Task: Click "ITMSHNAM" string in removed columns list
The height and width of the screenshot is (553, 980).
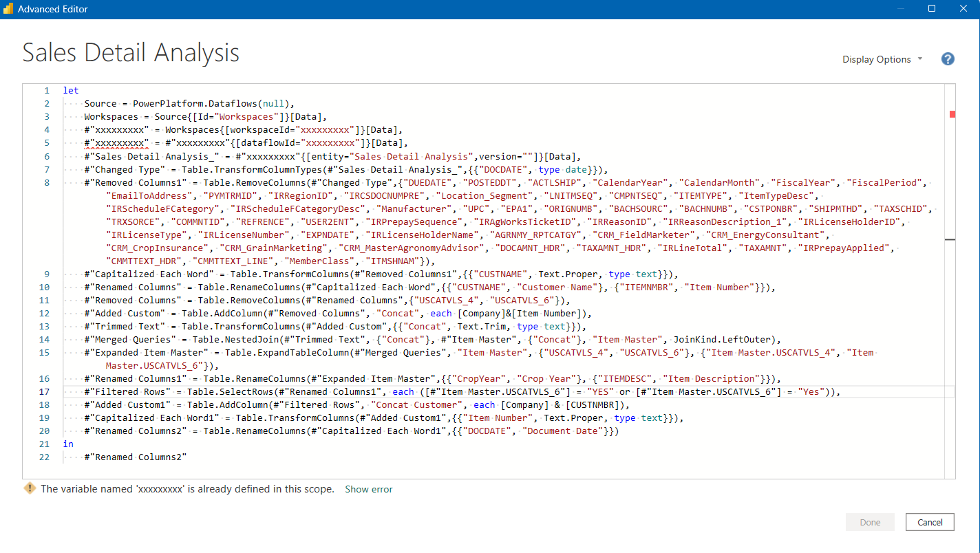Action: coord(392,261)
